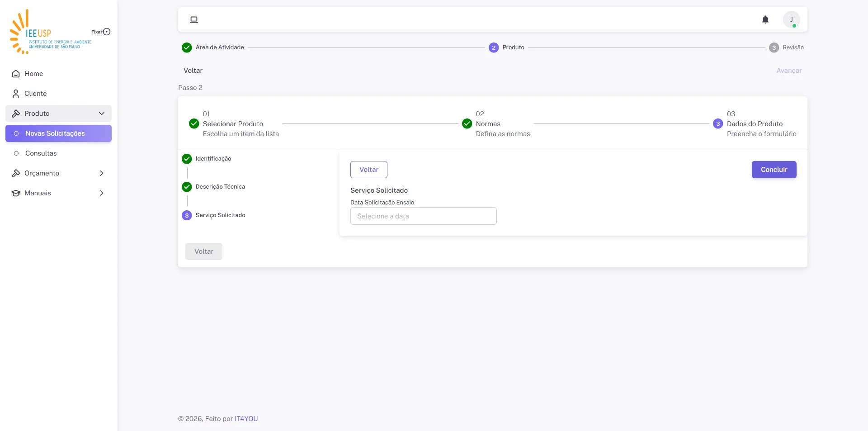Click the "Escolha um item da lista" subtitle

tap(241, 134)
